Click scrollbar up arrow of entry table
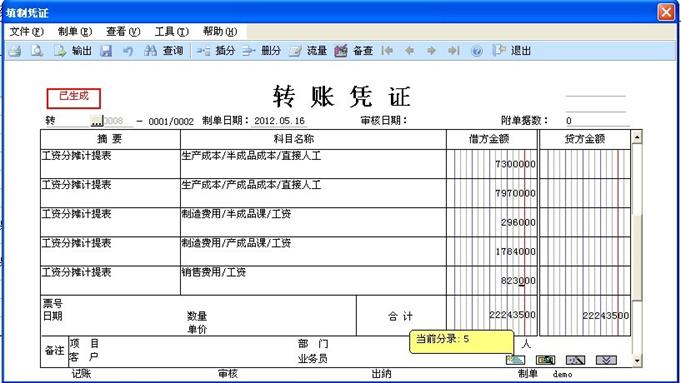681x383 pixels. [637, 138]
